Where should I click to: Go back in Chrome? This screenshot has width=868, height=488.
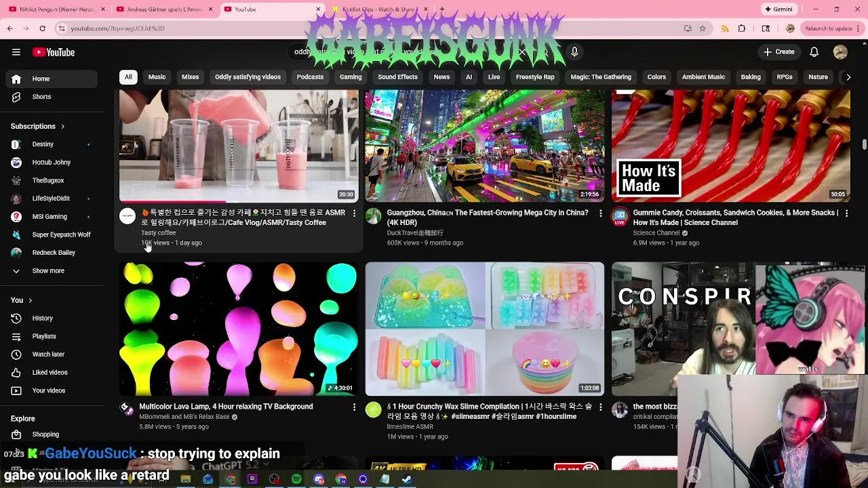click(x=9, y=28)
